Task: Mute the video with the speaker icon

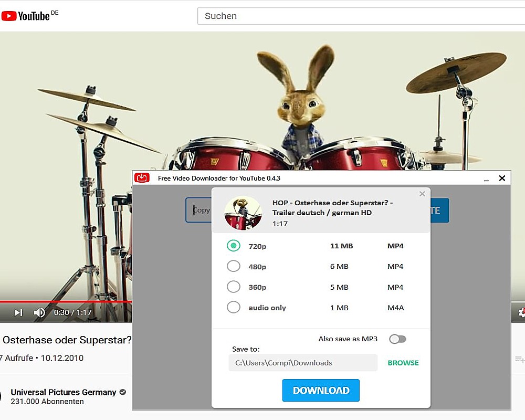Action: coord(39,312)
